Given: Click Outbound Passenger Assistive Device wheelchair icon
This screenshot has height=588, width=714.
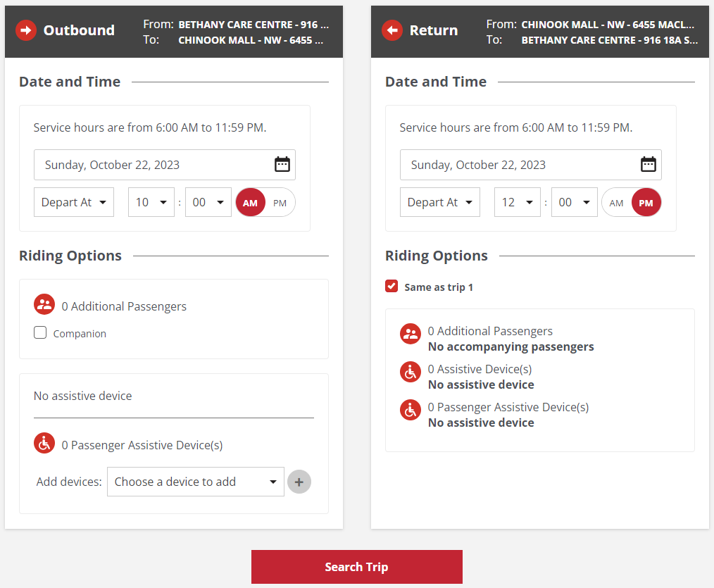Looking at the screenshot, I should pos(44,444).
